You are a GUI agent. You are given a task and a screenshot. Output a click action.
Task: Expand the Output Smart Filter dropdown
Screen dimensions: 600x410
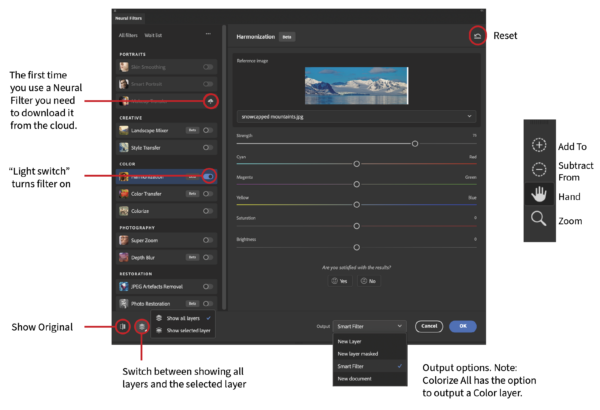point(370,326)
